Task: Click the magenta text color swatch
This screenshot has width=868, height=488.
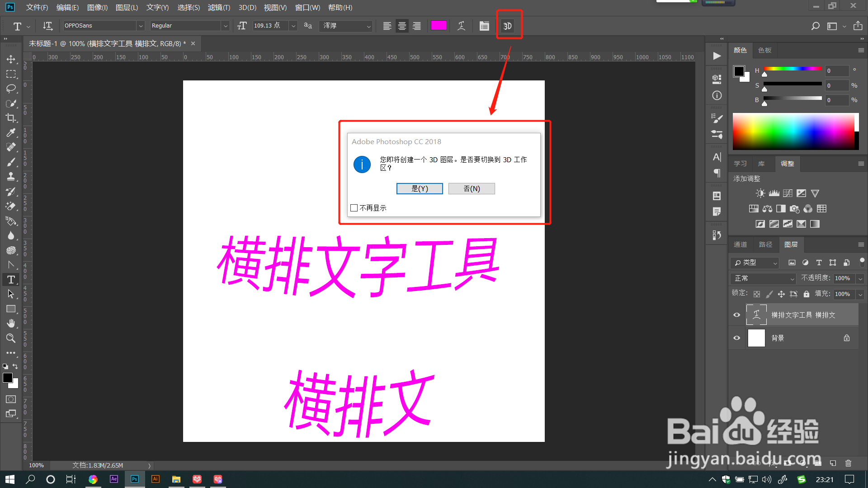Action: tap(439, 26)
